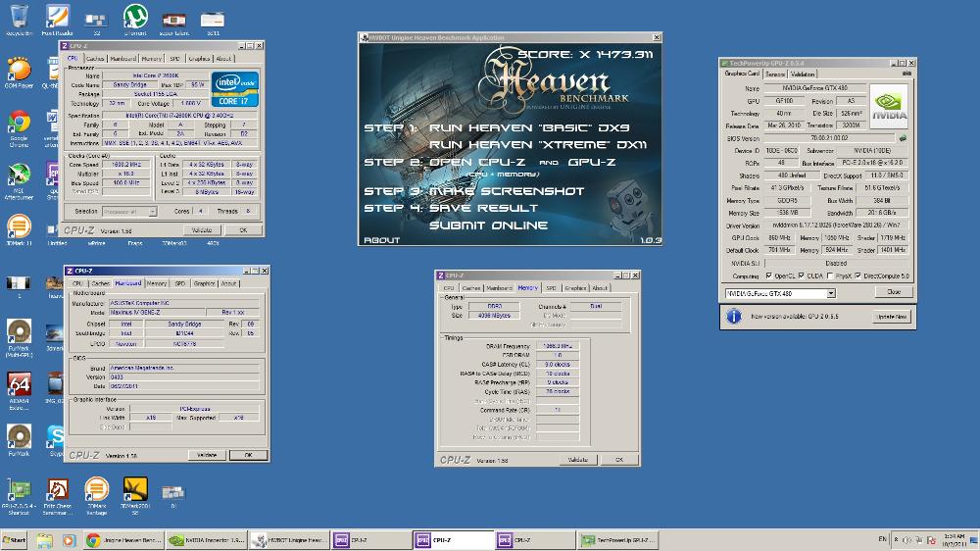Toggle the OpenCL checkbox in GPU-Z
The width and height of the screenshot is (980, 551).
tap(768, 275)
